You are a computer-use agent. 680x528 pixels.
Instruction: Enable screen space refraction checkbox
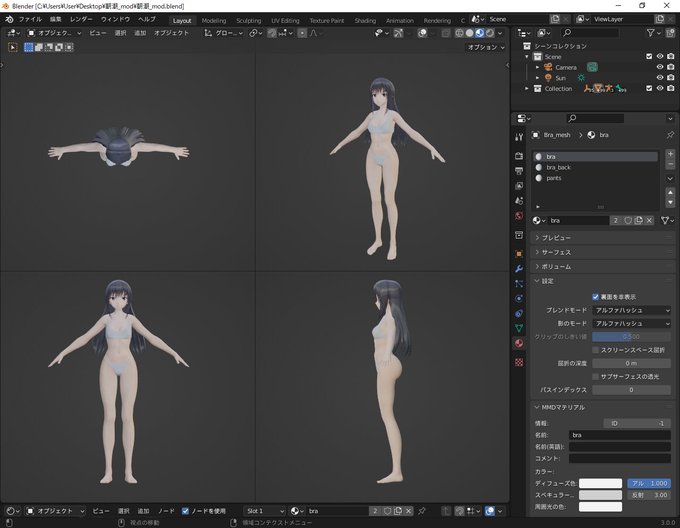tap(595, 350)
